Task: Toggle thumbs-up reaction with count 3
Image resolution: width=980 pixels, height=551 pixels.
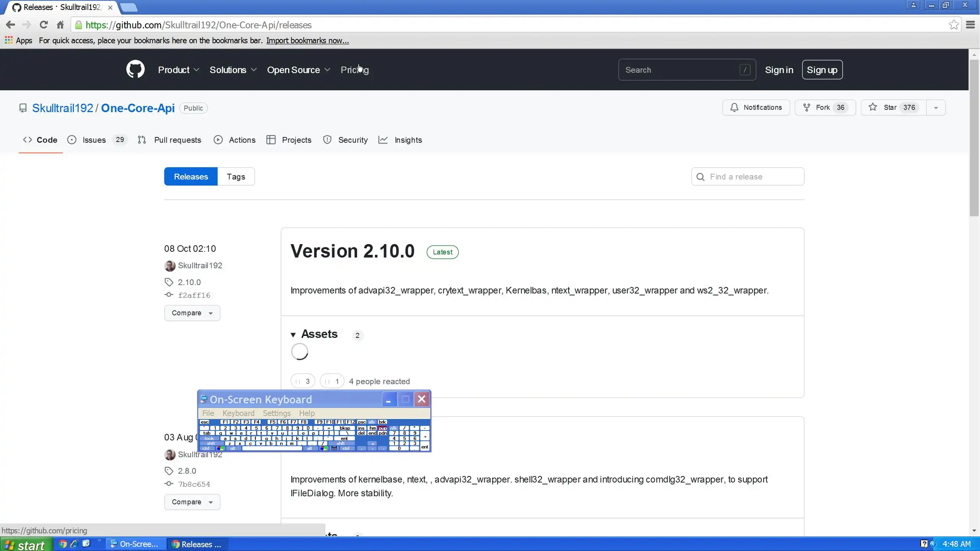Action: coord(302,381)
